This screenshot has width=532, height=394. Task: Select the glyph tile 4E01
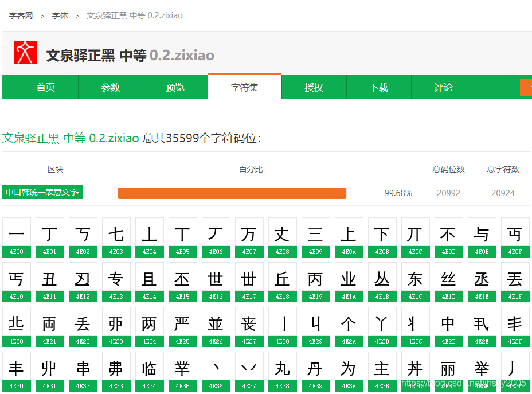[x=49, y=237]
